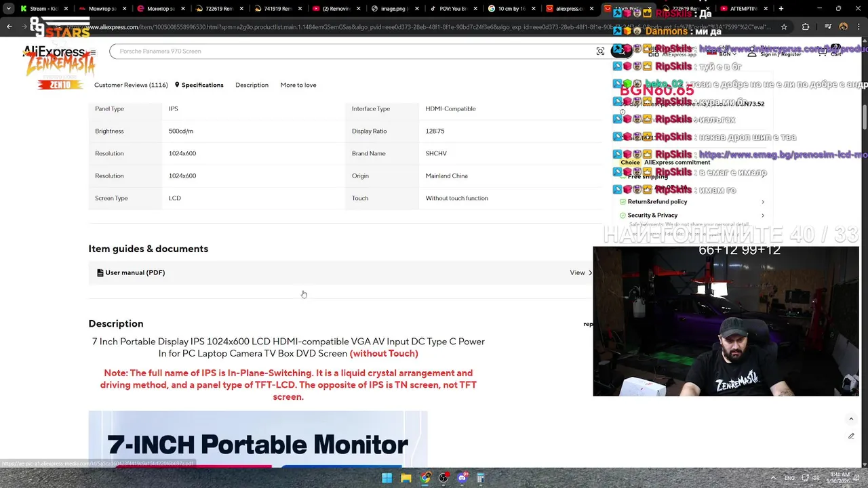Image resolution: width=868 pixels, height=488 pixels.
Task: Click the HDMI-Compatible interface type value
Action: tap(451, 108)
